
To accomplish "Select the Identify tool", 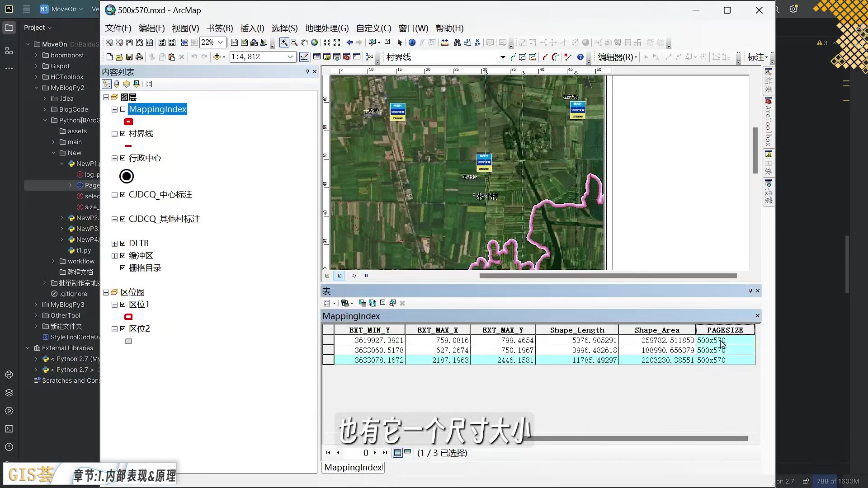I will (x=412, y=42).
